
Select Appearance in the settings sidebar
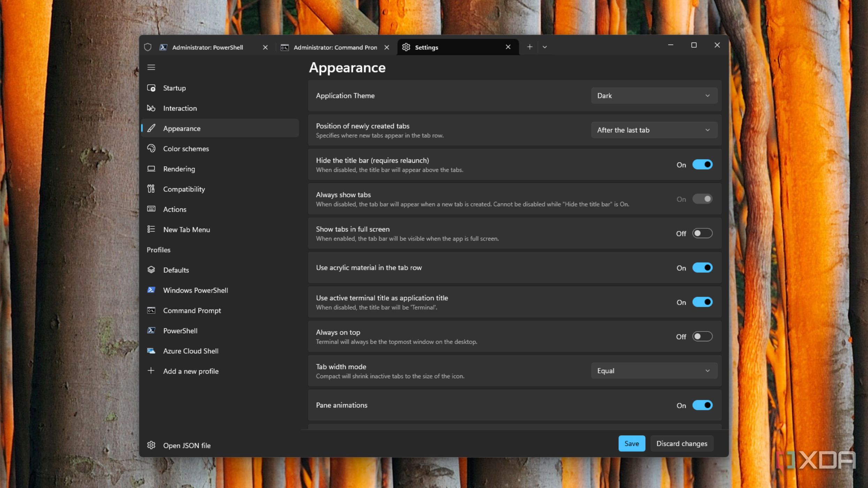point(220,128)
